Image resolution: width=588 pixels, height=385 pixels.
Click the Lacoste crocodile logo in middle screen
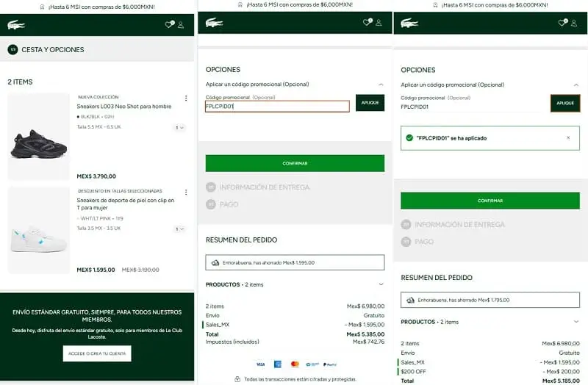pyautogui.click(x=214, y=23)
